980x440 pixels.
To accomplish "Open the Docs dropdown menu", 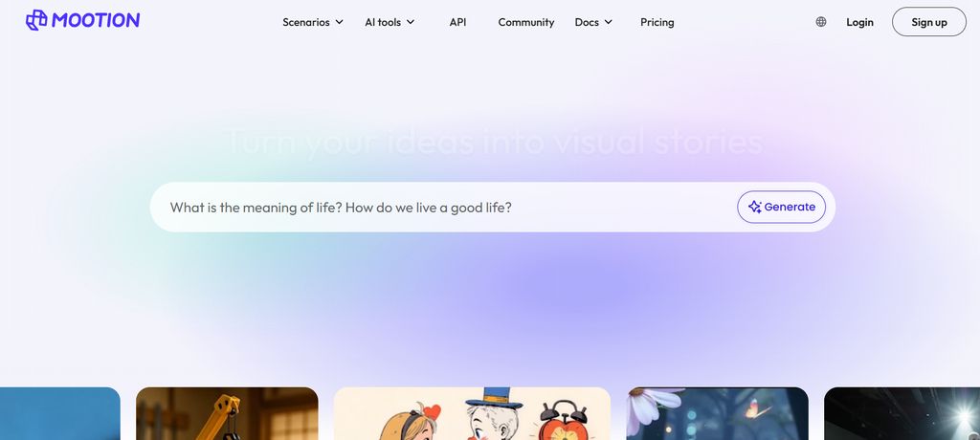I will pos(593,22).
